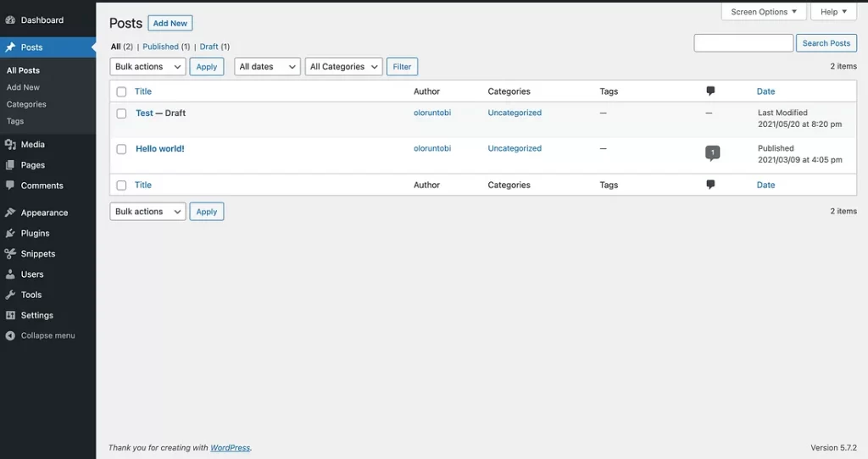The height and width of the screenshot is (459, 868).
Task: Open the Categories submenu item under Posts
Action: click(x=26, y=104)
